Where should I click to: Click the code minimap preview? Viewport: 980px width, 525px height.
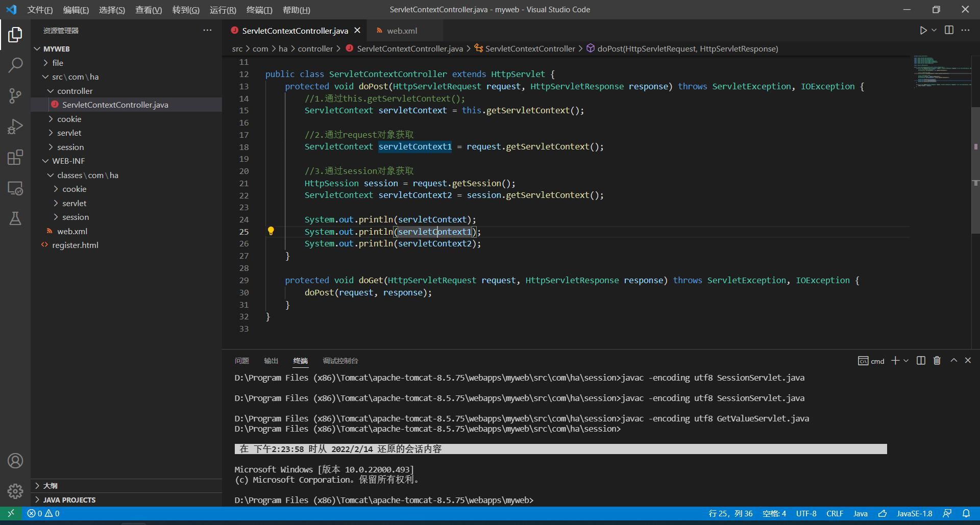[942, 71]
